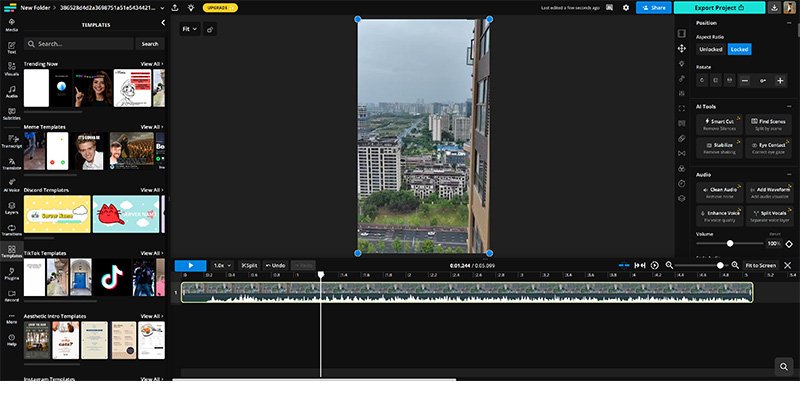800x401 pixels.
Task: Collapse the AI Tools section
Action: click(789, 107)
